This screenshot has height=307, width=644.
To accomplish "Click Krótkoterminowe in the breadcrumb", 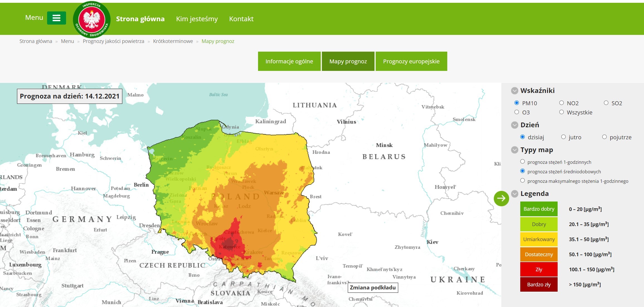I will point(173,41).
